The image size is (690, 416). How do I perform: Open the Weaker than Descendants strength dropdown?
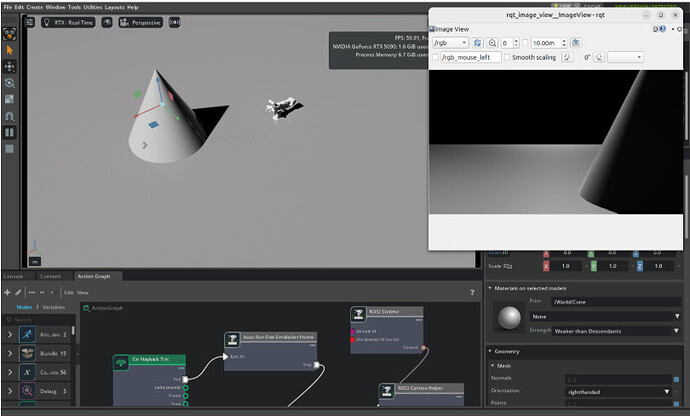(x=617, y=331)
